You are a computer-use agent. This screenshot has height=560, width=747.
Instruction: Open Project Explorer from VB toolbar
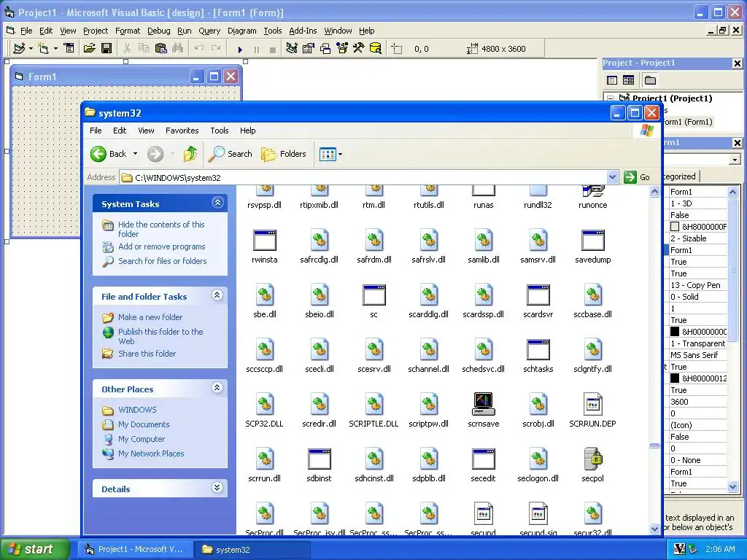[x=292, y=48]
